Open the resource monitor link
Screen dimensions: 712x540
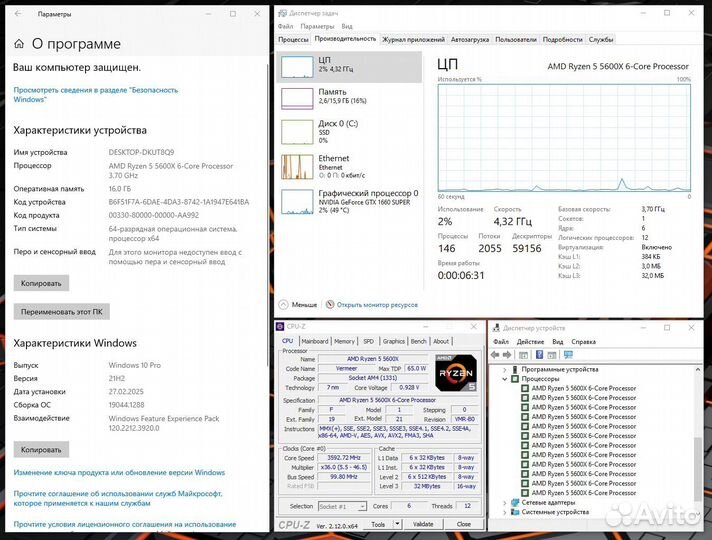(377, 305)
